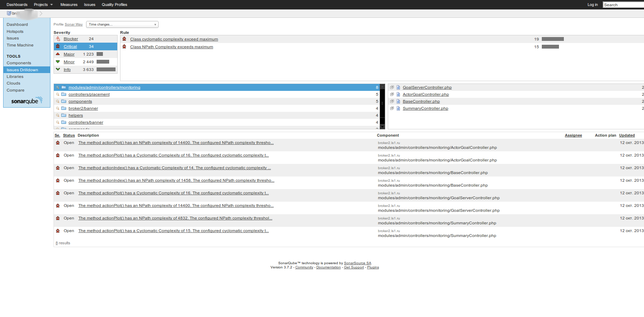Sort issues by Updated column

627,135
